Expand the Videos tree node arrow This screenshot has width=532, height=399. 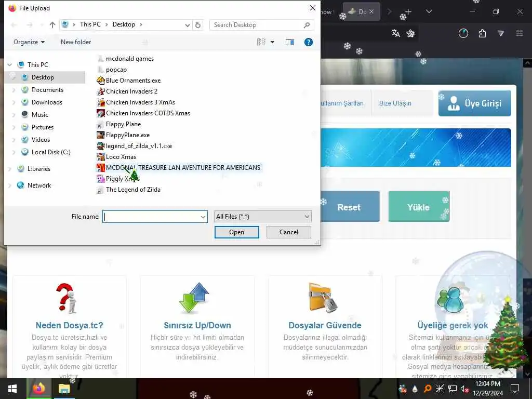click(x=14, y=140)
